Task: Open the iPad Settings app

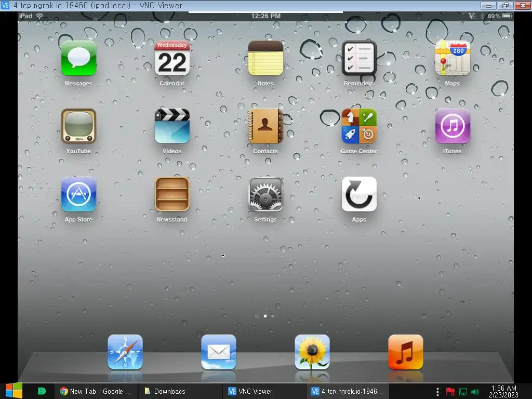Action: click(x=265, y=194)
